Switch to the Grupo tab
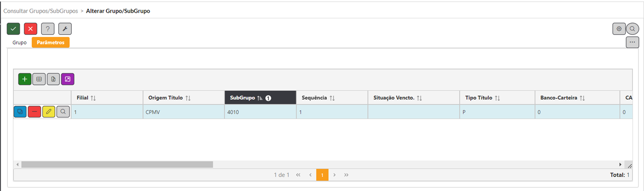The image size is (644, 191). (19, 43)
